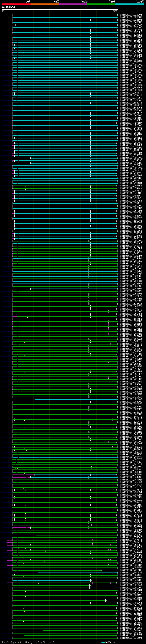Image resolution: width=146 pixels, height=644 pixels.
Task: Click the purple alignment segment of UniRef100_O65851
Action: 23,474
